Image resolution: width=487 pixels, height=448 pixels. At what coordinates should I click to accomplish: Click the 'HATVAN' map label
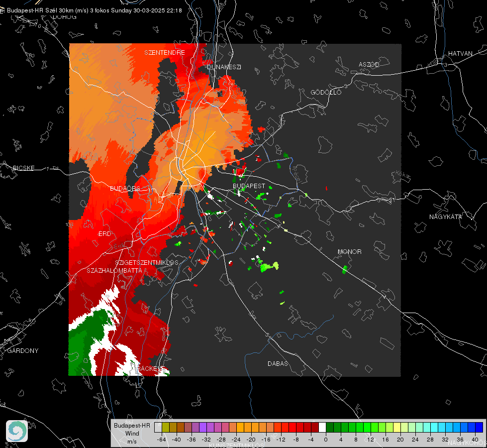tap(460, 53)
